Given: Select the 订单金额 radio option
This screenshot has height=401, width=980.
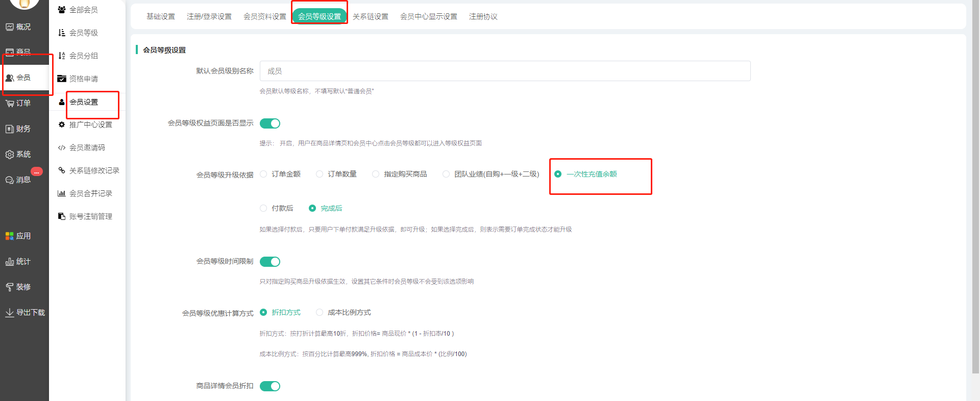Looking at the screenshot, I should click(x=264, y=174).
